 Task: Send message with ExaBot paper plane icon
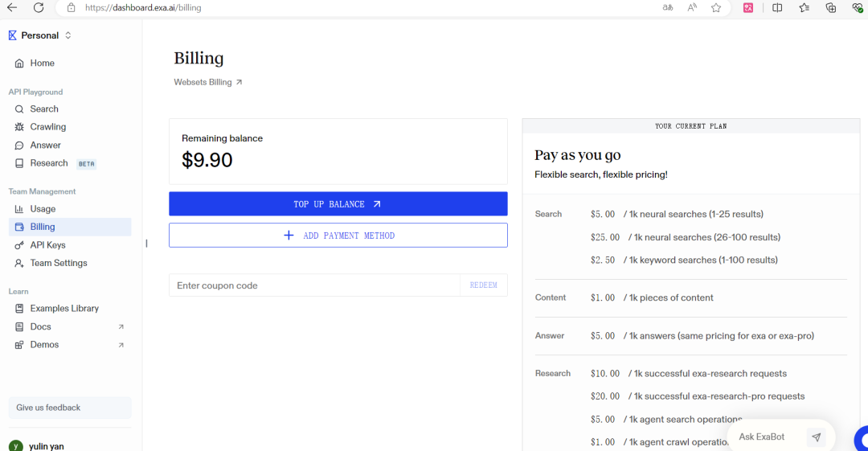[x=817, y=437]
